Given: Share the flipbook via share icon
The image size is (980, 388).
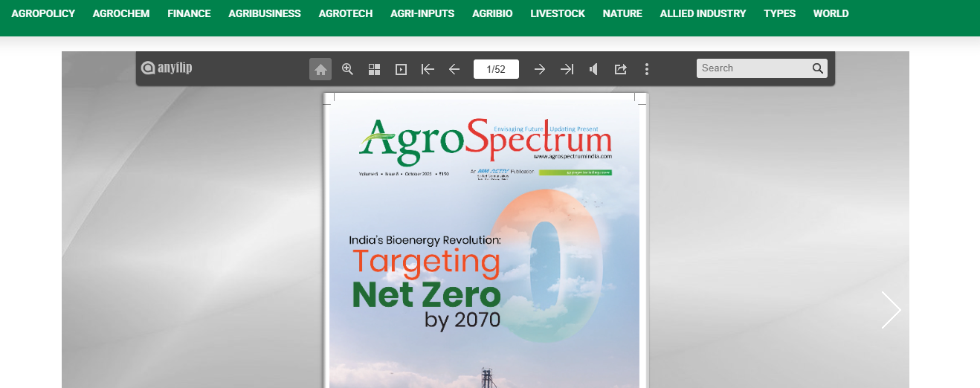Looking at the screenshot, I should pos(620,69).
